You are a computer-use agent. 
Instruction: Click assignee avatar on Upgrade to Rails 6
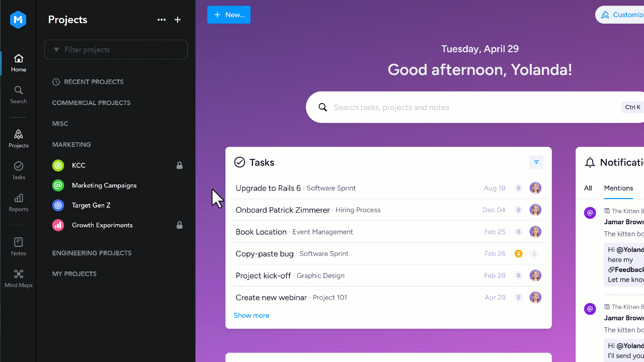pyautogui.click(x=535, y=188)
